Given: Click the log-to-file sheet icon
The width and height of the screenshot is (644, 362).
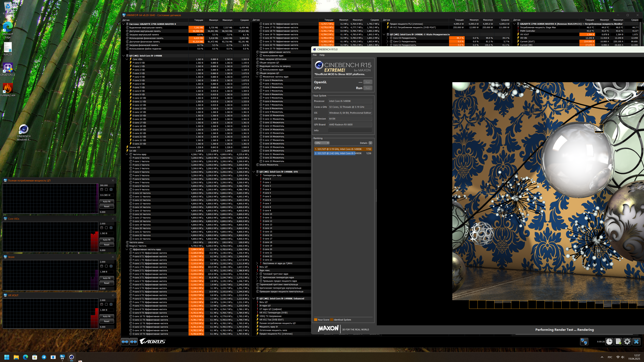Looking at the screenshot, I should (x=618, y=342).
